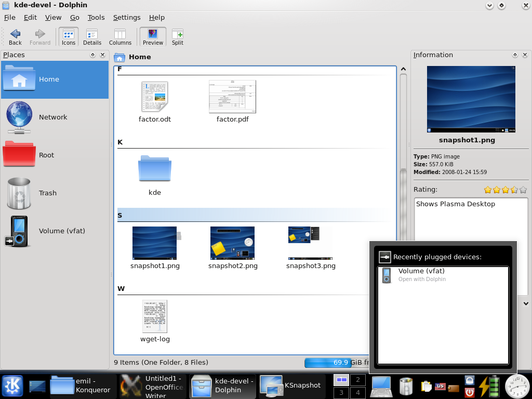Open the KDE application launcher
532x399 pixels.
click(12, 386)
